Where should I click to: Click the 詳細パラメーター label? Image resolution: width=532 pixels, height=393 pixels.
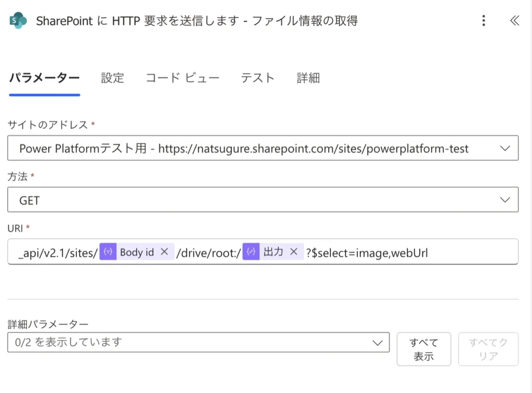pyautogui.click(x=48, y=324)
